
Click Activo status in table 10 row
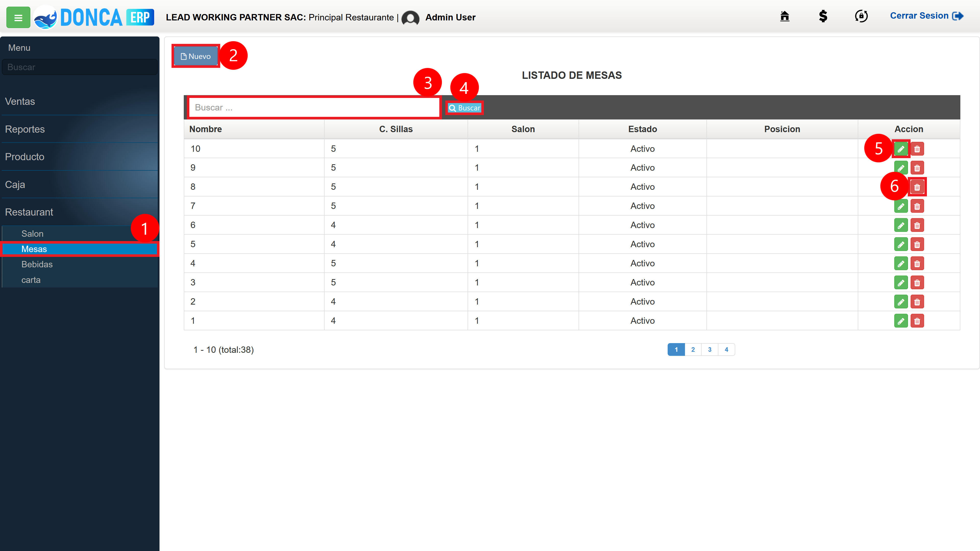[643, 149]
